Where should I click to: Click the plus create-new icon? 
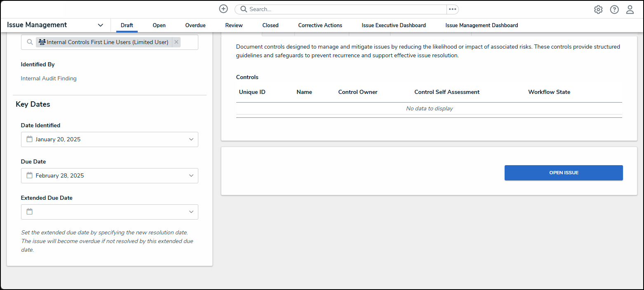coord(223,9)
